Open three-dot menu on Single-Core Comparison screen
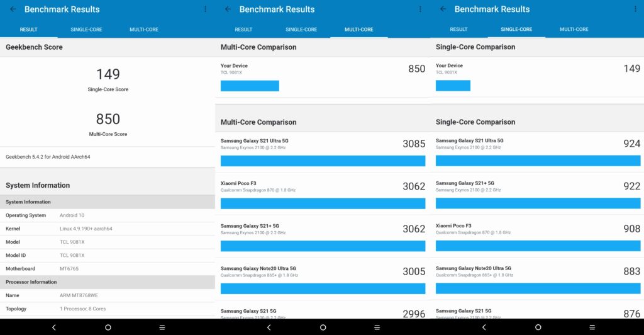Image resolution: width=644 pixels, height=335 pixels. pyautogui.click(x=635, y=9)
